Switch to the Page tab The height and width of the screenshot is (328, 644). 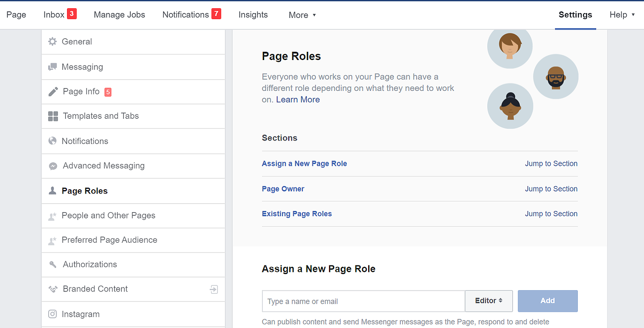[x=16, y=15]
